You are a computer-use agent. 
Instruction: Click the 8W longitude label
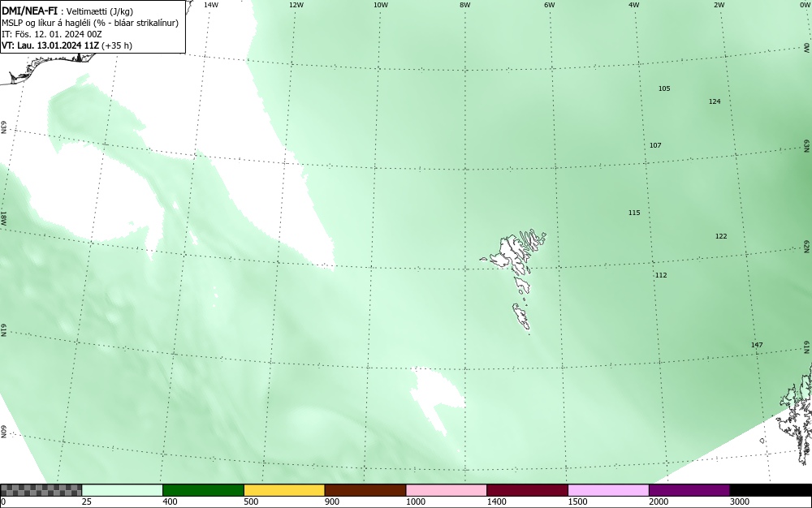pyautogui.click(x=465, y=5)
